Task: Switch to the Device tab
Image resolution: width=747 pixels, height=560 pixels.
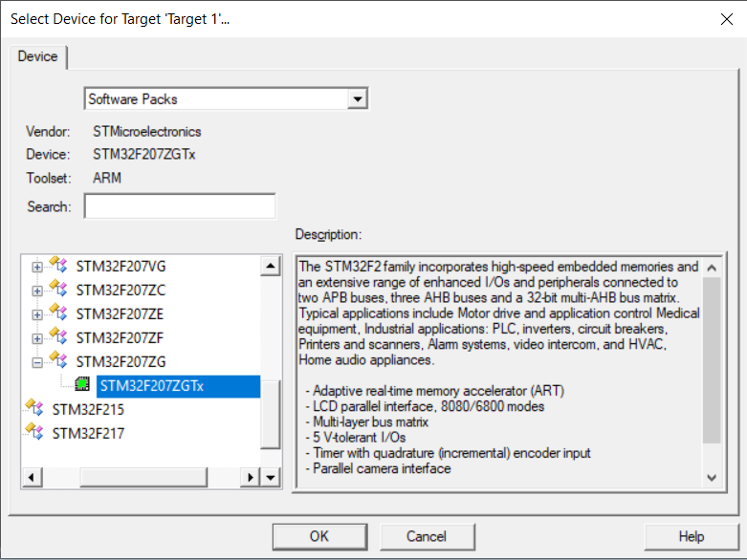Action: pos(37,56)
